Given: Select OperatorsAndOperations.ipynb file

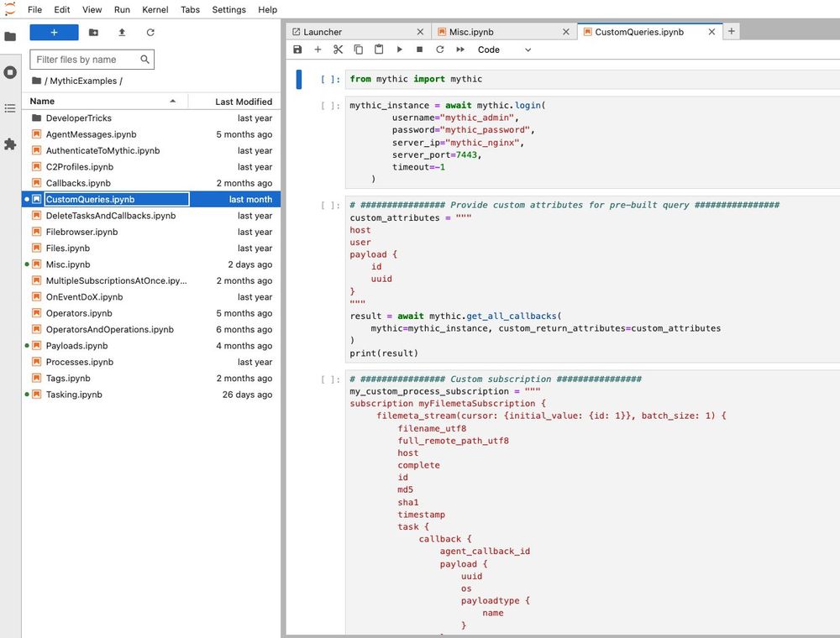Looking at the screenshot, I should pos(151,329).
